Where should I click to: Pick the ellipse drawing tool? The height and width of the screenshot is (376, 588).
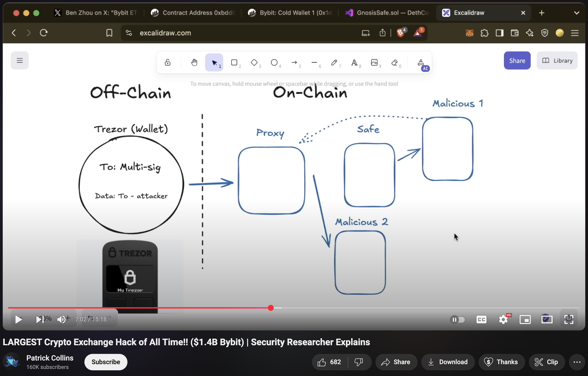point(274,63)
